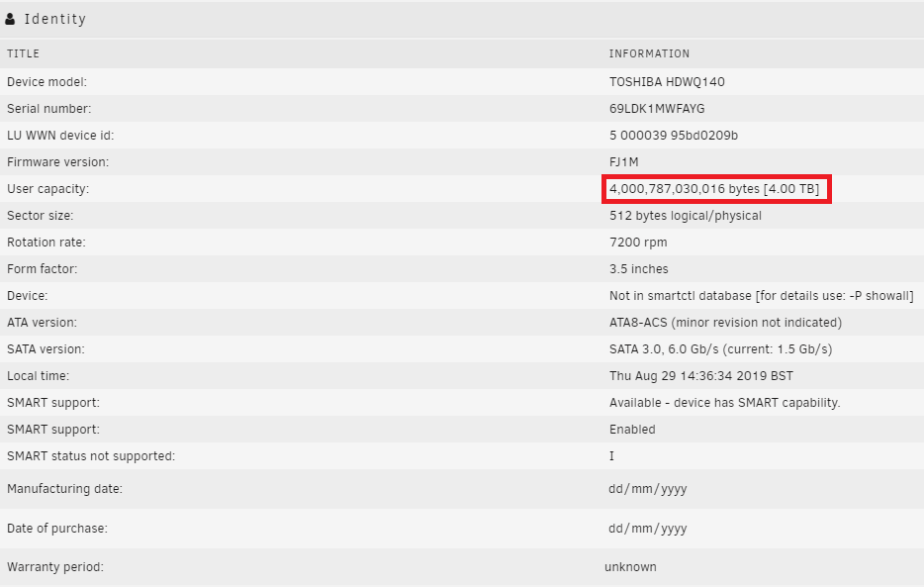Click the highlighted User capacity value
The image size is (924, 587).
pos(714,189)
